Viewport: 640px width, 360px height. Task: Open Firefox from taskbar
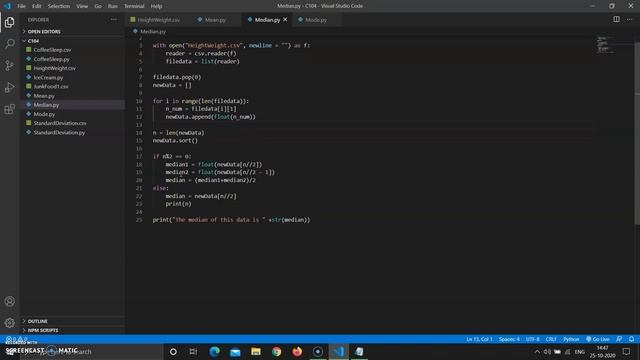point(297,351)
